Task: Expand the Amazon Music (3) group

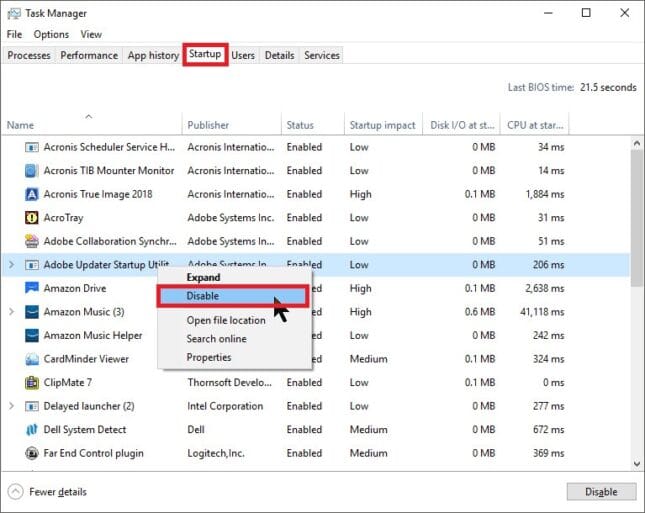Action: tap(12, 312)
